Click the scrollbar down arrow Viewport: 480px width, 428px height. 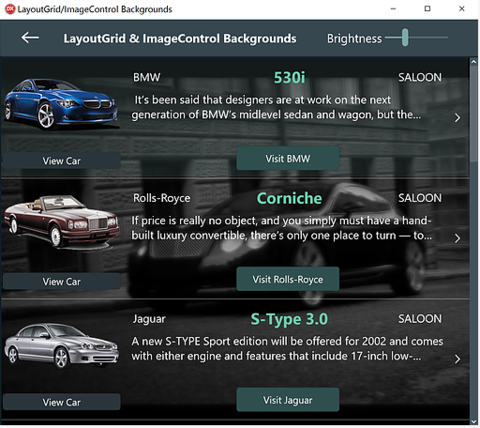(473, 422)
